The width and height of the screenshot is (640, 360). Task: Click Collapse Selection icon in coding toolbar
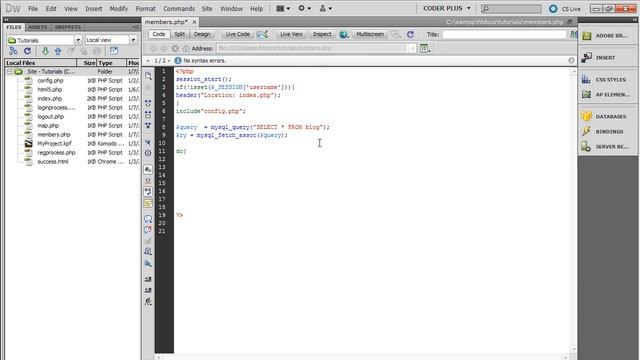tap(148, 115)
